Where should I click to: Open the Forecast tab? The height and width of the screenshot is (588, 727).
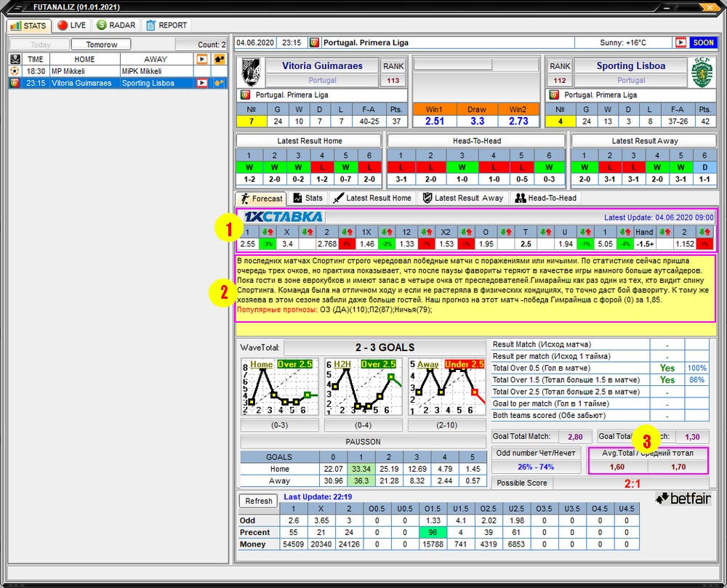(262, 198)
